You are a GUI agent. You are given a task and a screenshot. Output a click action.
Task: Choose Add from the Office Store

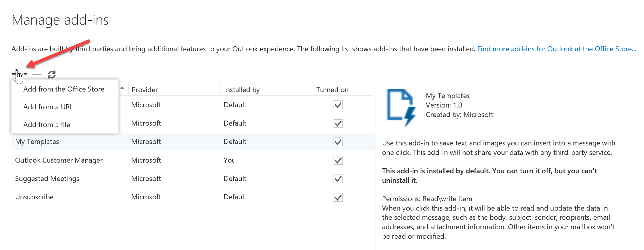point(64,89)
